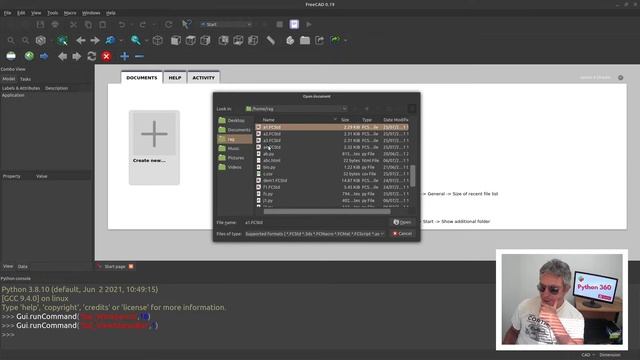This screenshot has height=360, width=640.
Task: Close the Start page tab
Action: [131, 267]
